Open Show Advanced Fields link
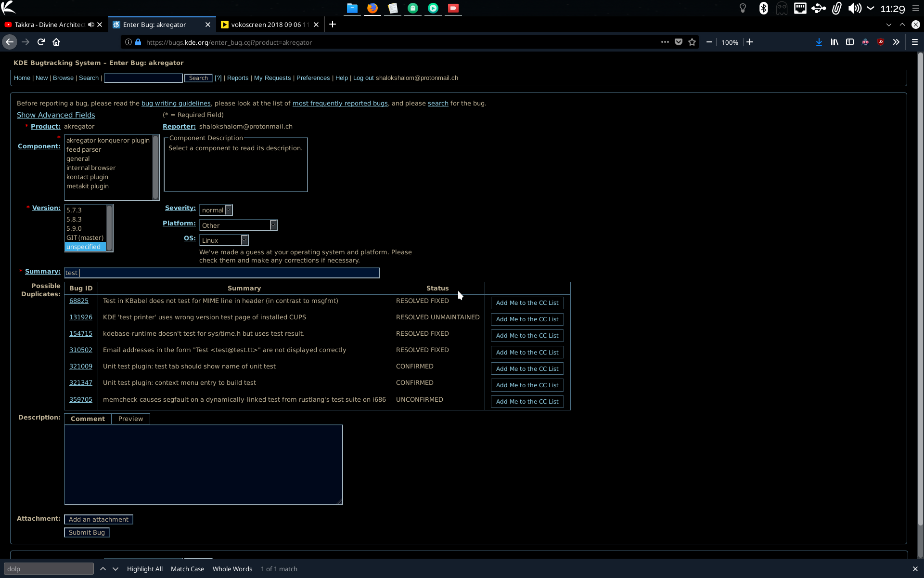 (x=56, y=115)
